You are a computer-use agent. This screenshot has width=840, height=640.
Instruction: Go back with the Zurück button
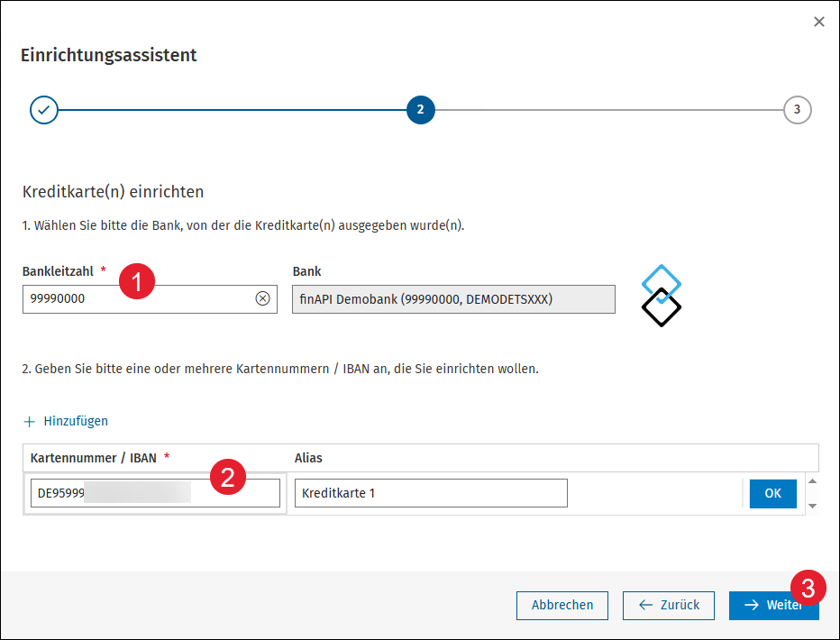(x=669, y=605)
